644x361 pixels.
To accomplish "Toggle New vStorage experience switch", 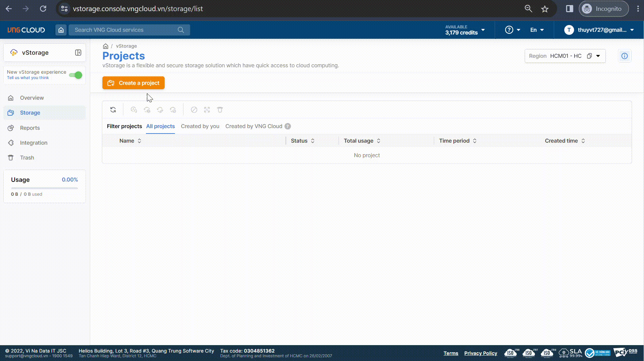I will point(76,75).
